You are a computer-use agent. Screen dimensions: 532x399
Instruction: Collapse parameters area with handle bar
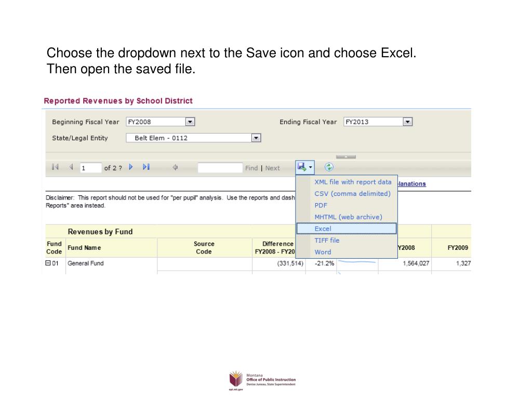tap(345, 157)
